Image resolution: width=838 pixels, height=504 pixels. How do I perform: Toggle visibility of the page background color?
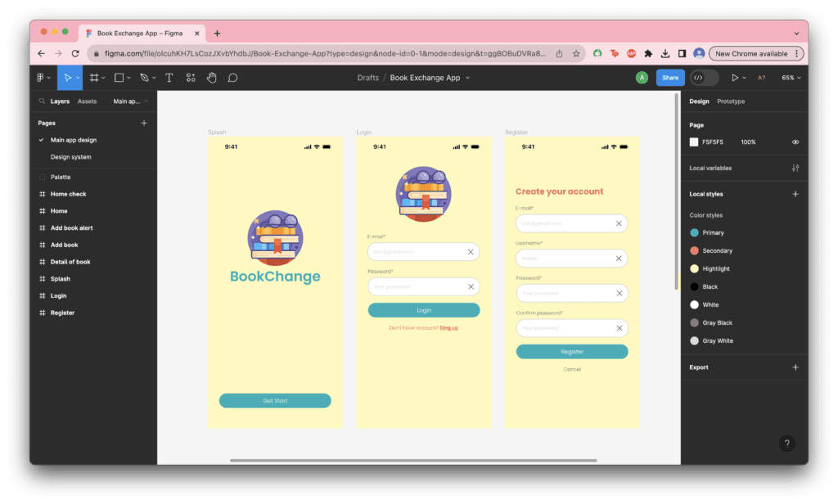[x=794, y=142]
